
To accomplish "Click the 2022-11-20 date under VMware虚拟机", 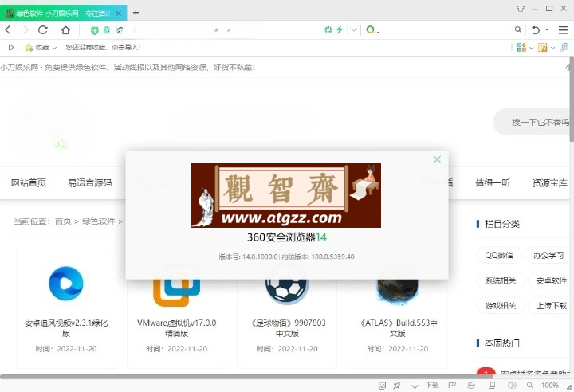I will pyautogui.click(x=187, y=349).
